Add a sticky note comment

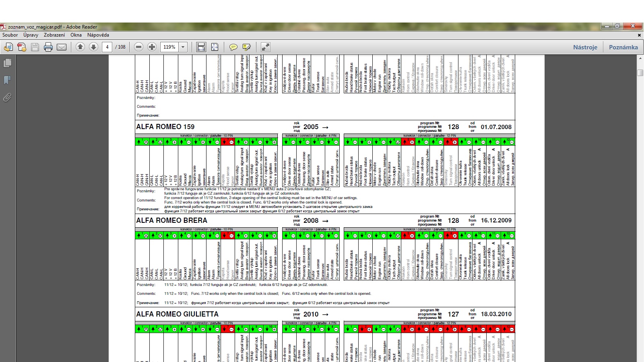pos(233,47)
